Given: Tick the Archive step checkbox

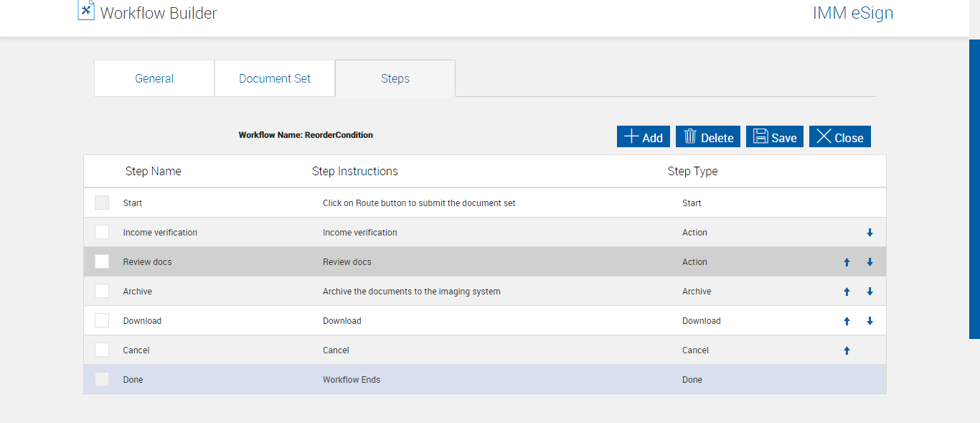Looking at the screenshot, I should point(102,291).
